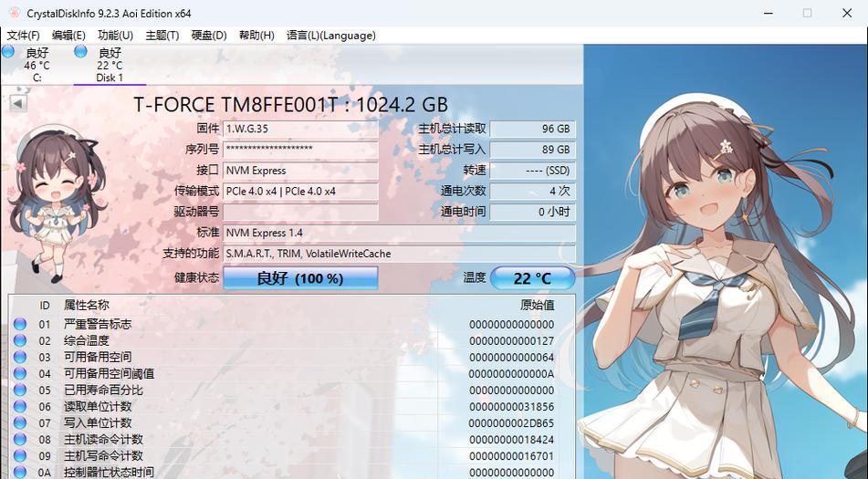Open the 主题(T) menu
The width and height of the screenshot is (868, 479).
(162, 36)
